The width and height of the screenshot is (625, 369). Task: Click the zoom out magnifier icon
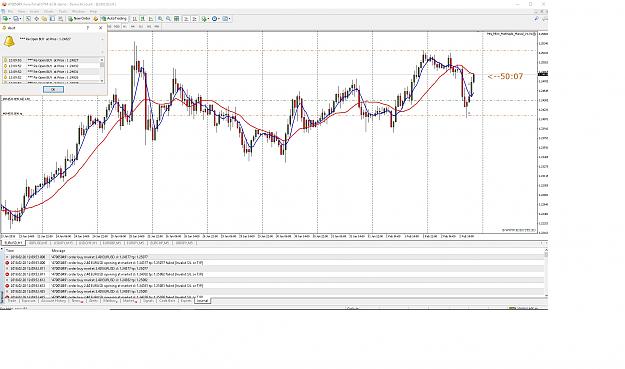coord(168,19)
